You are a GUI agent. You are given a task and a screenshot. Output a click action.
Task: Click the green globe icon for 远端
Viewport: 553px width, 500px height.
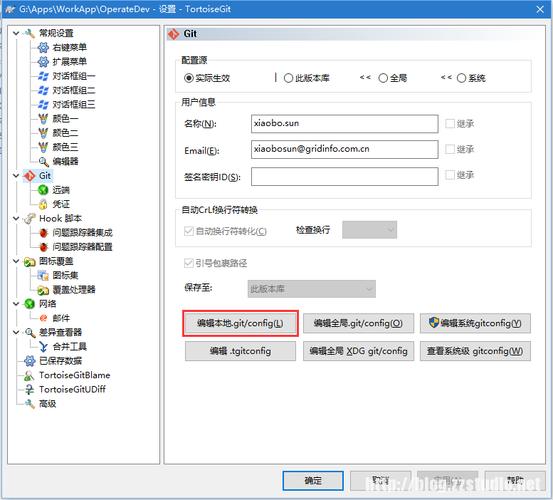43,190
